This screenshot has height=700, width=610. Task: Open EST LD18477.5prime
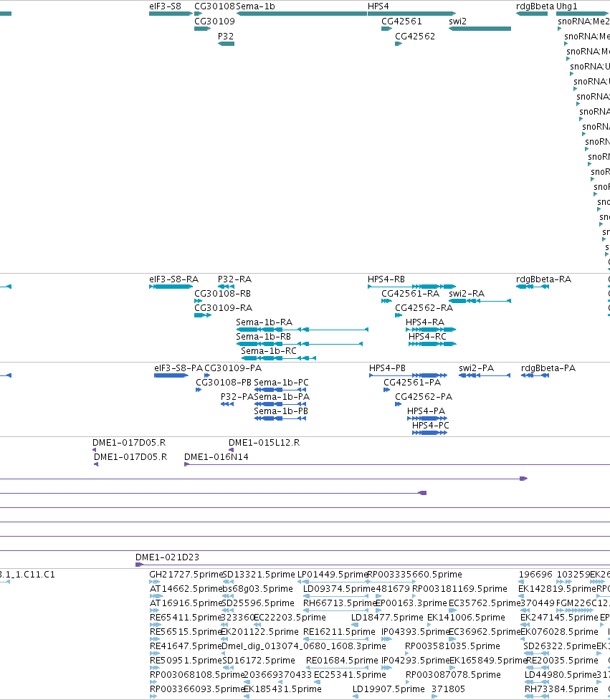[387, 618]
